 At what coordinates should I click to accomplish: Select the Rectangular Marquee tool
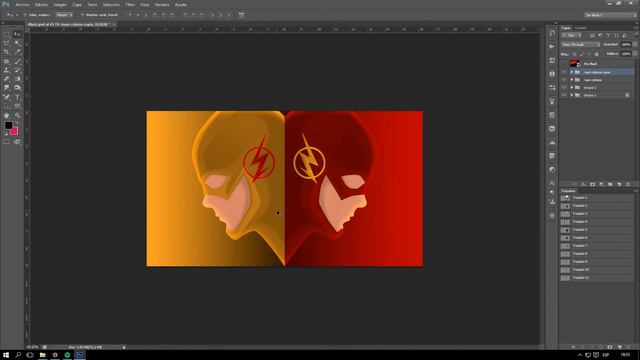point(7,35)
